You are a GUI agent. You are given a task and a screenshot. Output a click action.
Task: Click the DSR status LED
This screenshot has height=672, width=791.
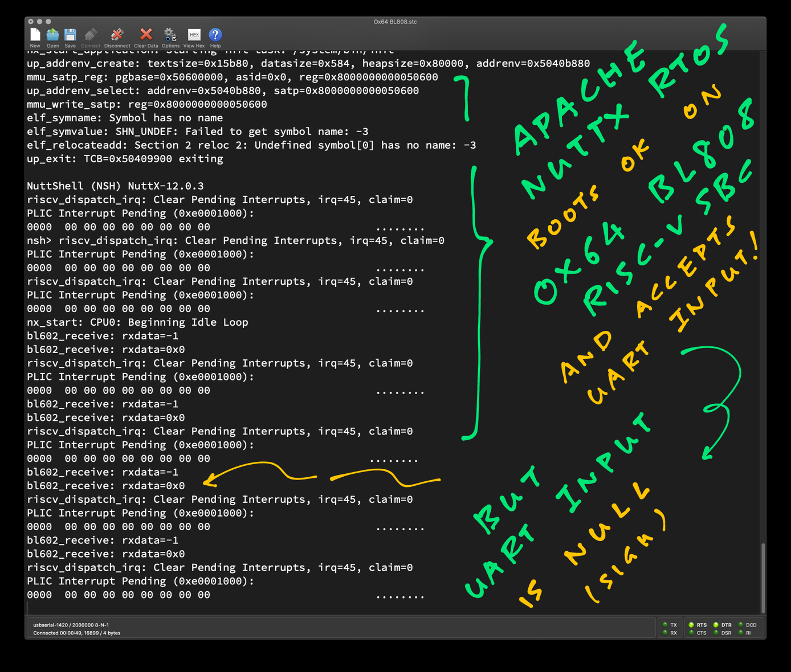716,633
